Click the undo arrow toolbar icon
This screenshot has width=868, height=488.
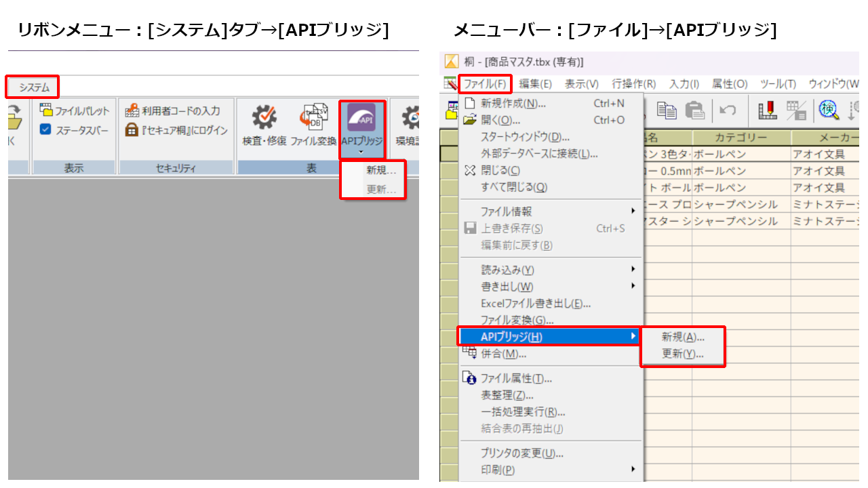pyautogui.click(x=728, y=110)
